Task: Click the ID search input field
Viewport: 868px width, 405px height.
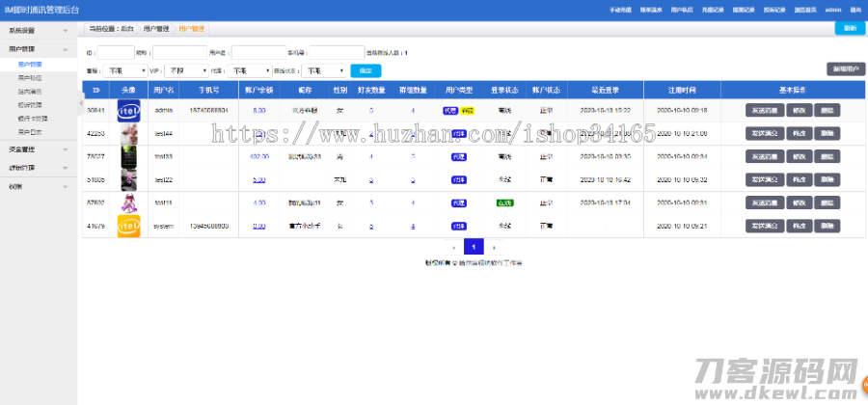Action: (116, 52)
